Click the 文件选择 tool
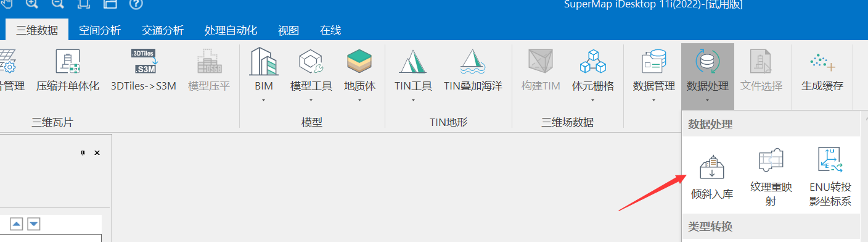 (761, 71)
